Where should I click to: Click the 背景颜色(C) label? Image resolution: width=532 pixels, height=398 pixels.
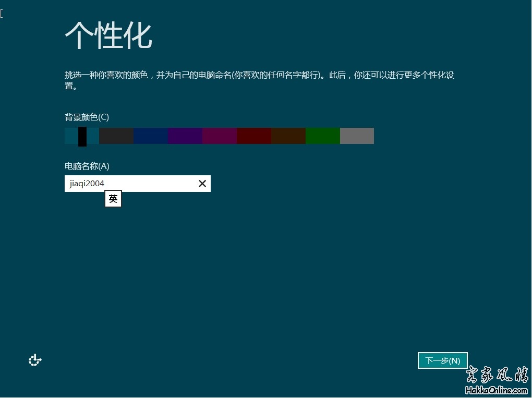click(x=87, y=117)
